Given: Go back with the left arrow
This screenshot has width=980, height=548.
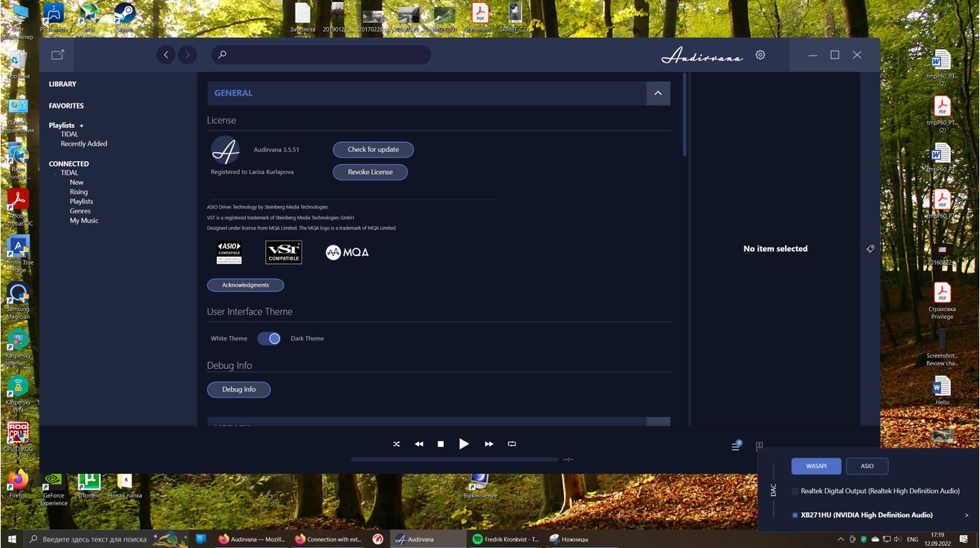Looking at the screenshot, I should pyautogui.click(x=166, y=55).
